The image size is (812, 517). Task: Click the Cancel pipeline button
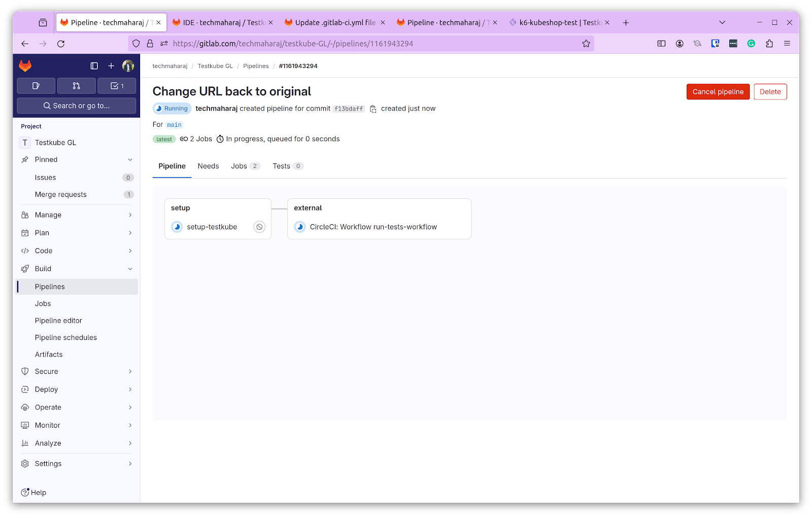point(718,92)
